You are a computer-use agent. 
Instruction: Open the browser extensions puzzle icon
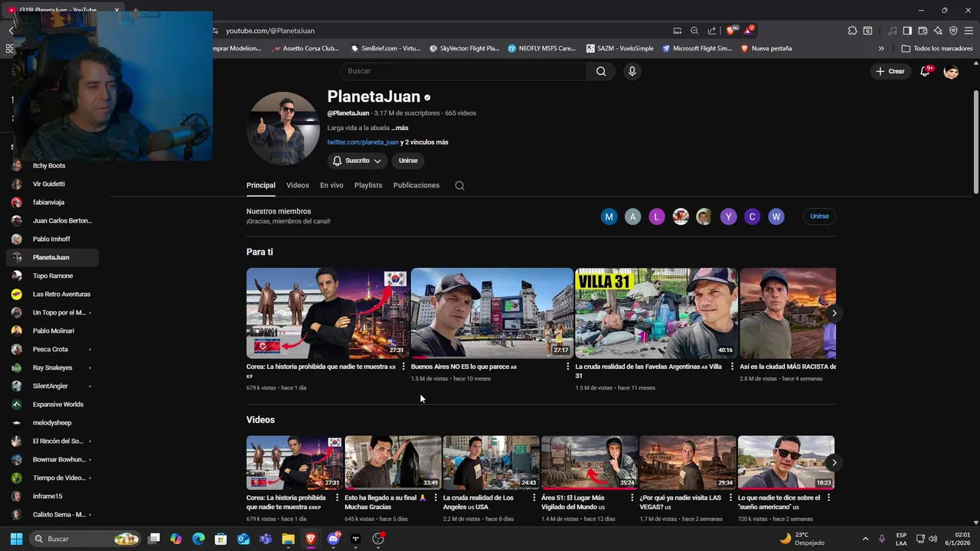coord(852,31)
